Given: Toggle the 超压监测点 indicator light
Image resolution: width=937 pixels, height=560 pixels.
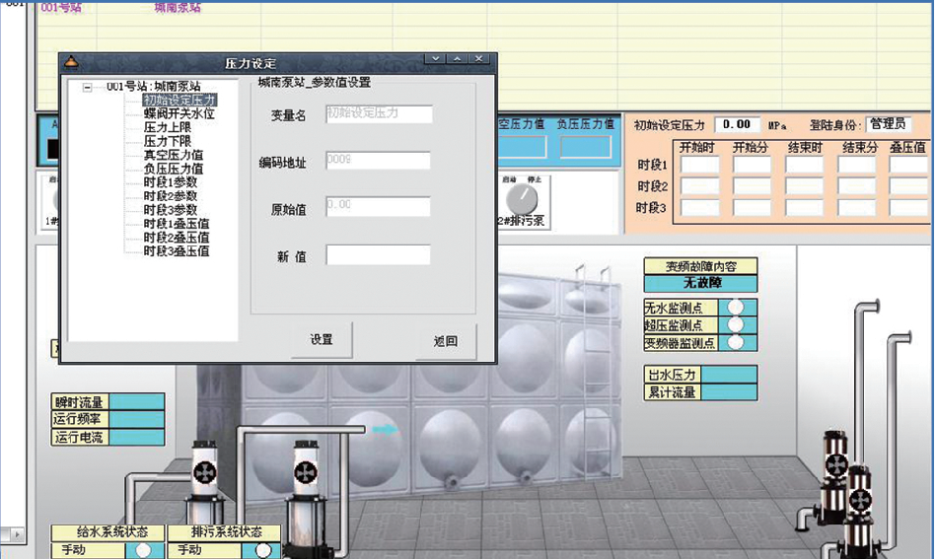Looking at the screenshot, I should coord(735,324).
